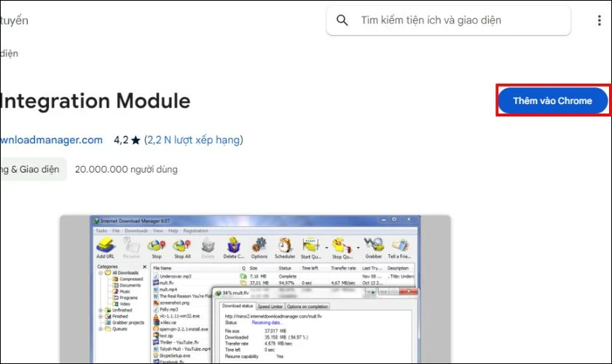Open the Registration menu in IDM preview

point(195,231)
